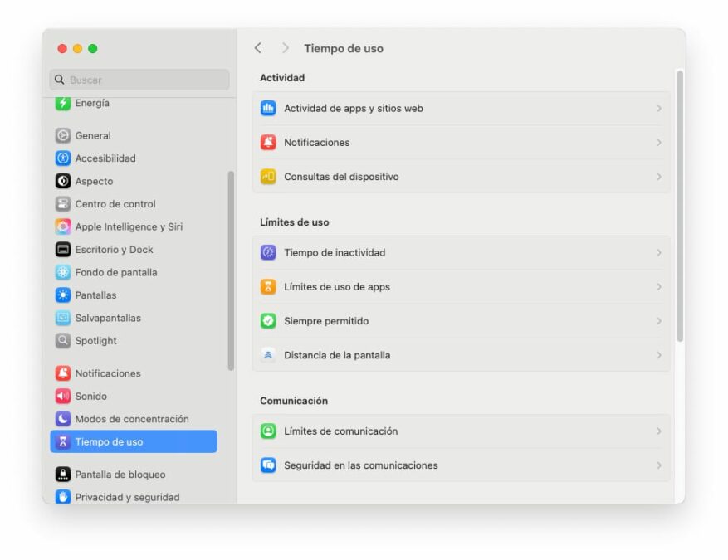
Task: Click the Tiempo de uso hourglass icon
Action: click(x=63, y=441)
